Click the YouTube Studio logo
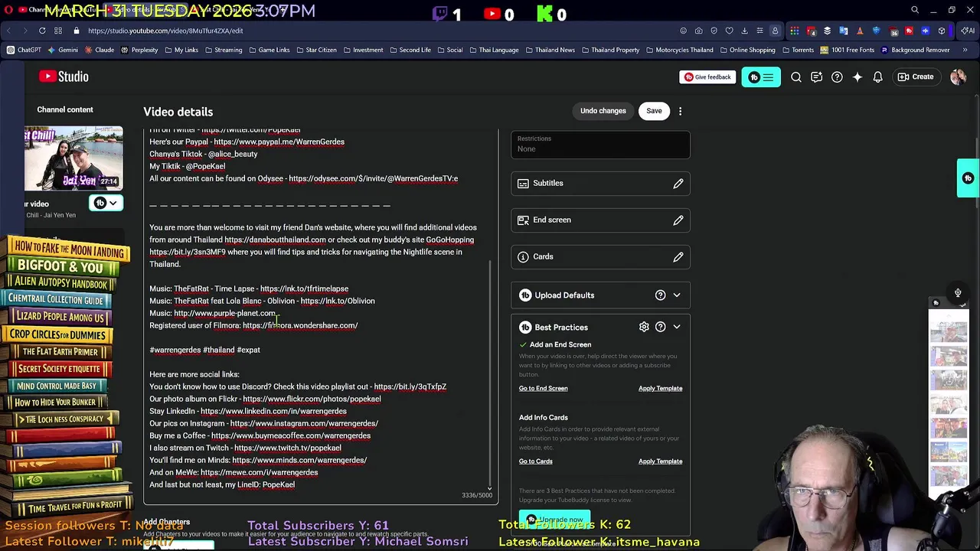The image size is (980, 551). coord(64,77)
